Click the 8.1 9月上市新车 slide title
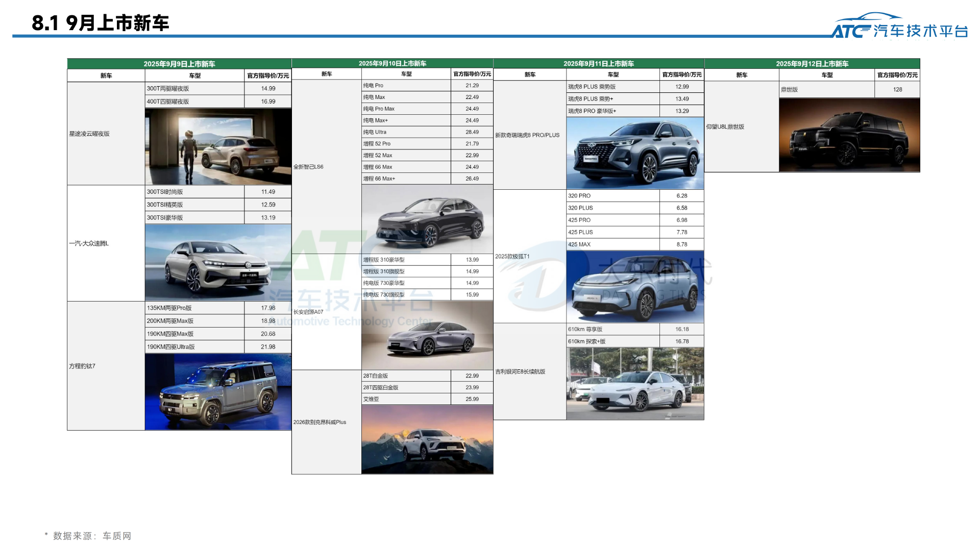Viewport: 980px width, 551px height. coord(100,23)
